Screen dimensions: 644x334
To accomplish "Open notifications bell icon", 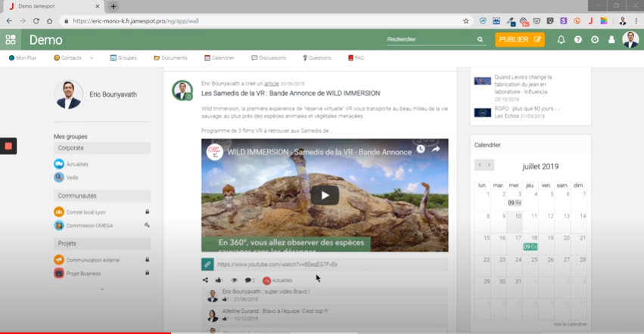I will [561, 39].
